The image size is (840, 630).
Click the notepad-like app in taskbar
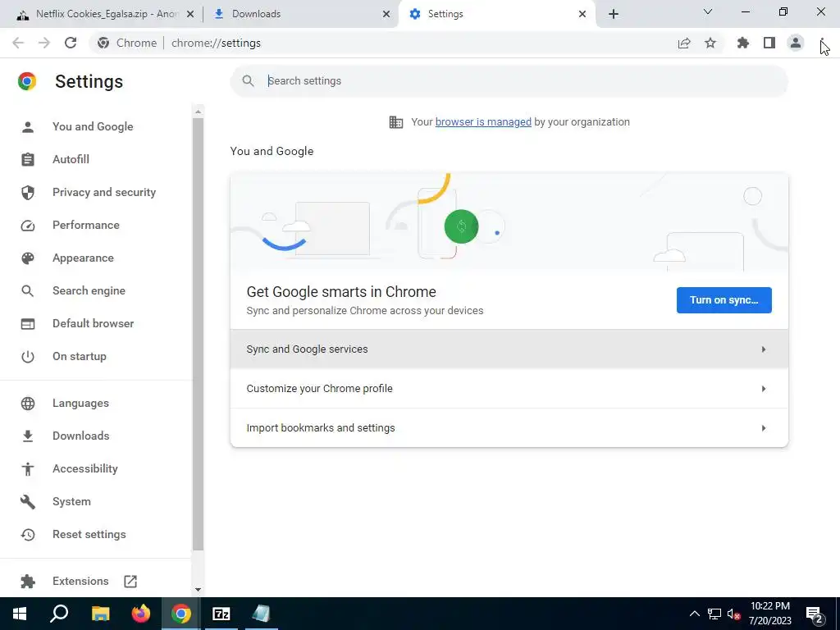click(262, 614)
